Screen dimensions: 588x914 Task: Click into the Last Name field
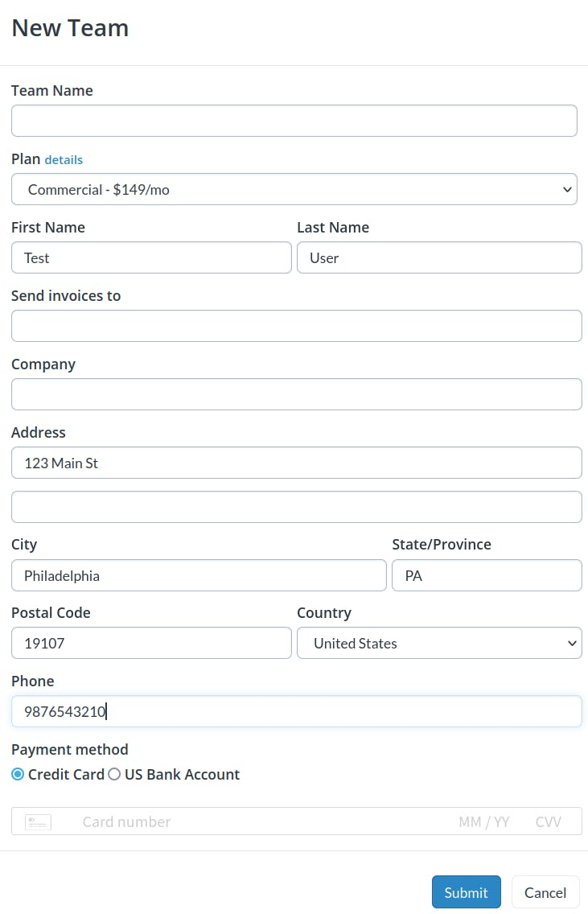tap(438, 258)
